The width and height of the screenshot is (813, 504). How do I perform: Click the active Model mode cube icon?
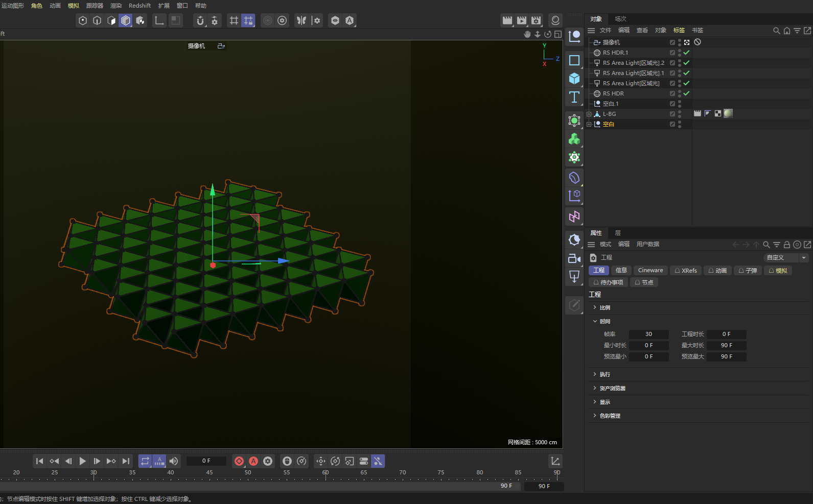click(x=126, y=20)
